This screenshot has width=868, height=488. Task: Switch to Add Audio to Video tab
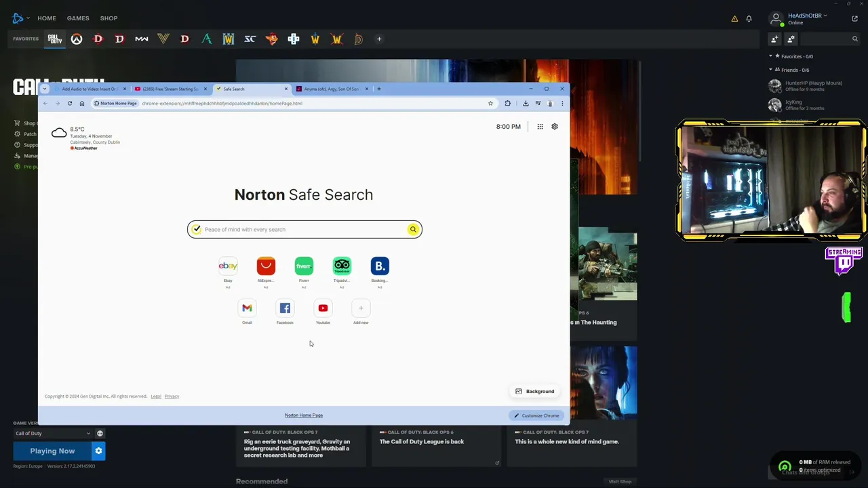click(x=90, y=89)
